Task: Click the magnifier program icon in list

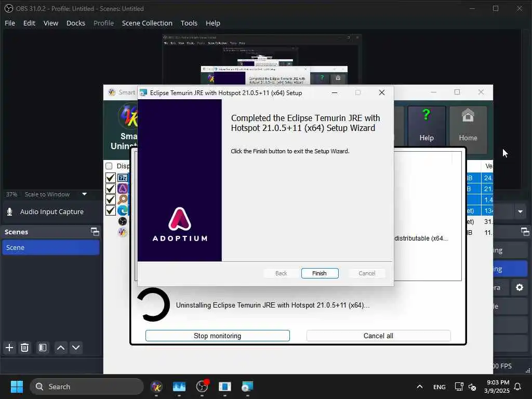Action: (x=123, y=199)
